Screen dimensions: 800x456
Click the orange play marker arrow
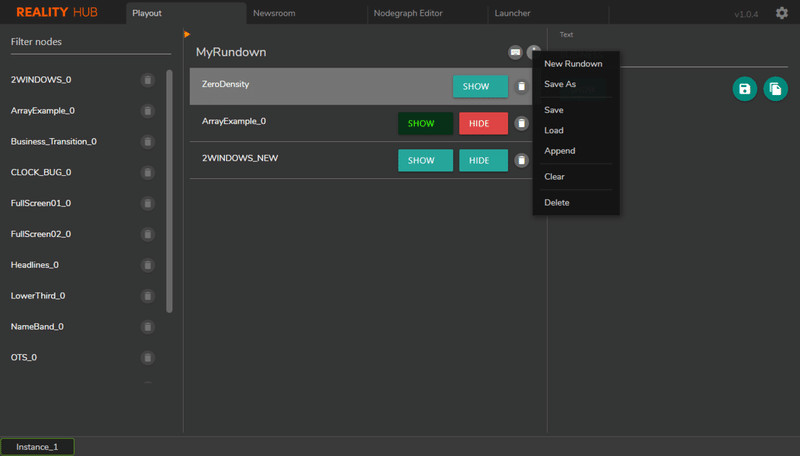coord(187,34)
